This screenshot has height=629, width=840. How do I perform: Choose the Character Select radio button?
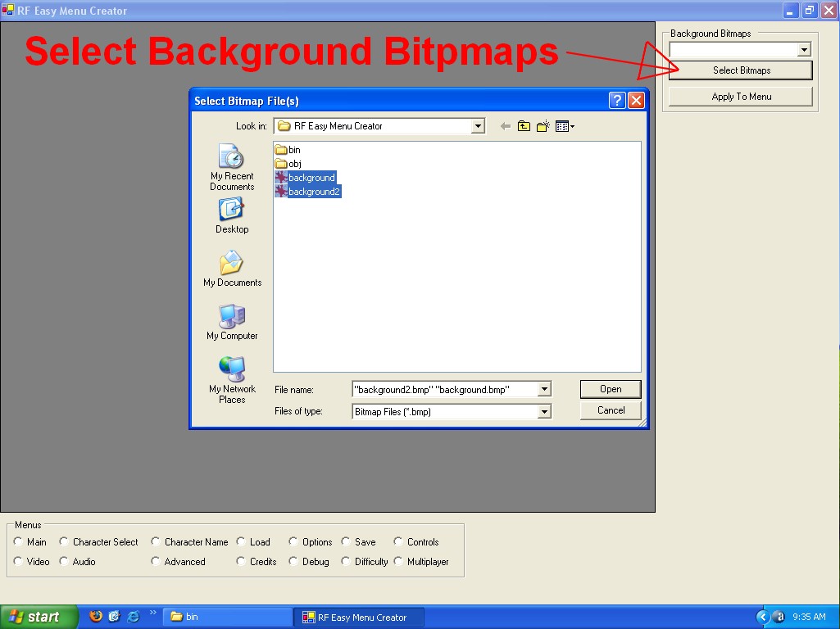click(64, 541)
